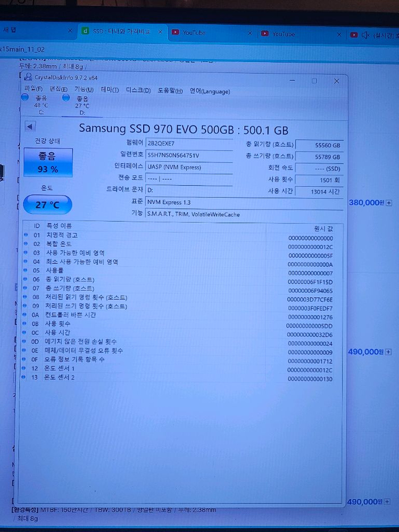The width and height of the screenshot is (399, 532).
Task: Click the interface field UASP (NVM Express)
Action: pos(189,167)
